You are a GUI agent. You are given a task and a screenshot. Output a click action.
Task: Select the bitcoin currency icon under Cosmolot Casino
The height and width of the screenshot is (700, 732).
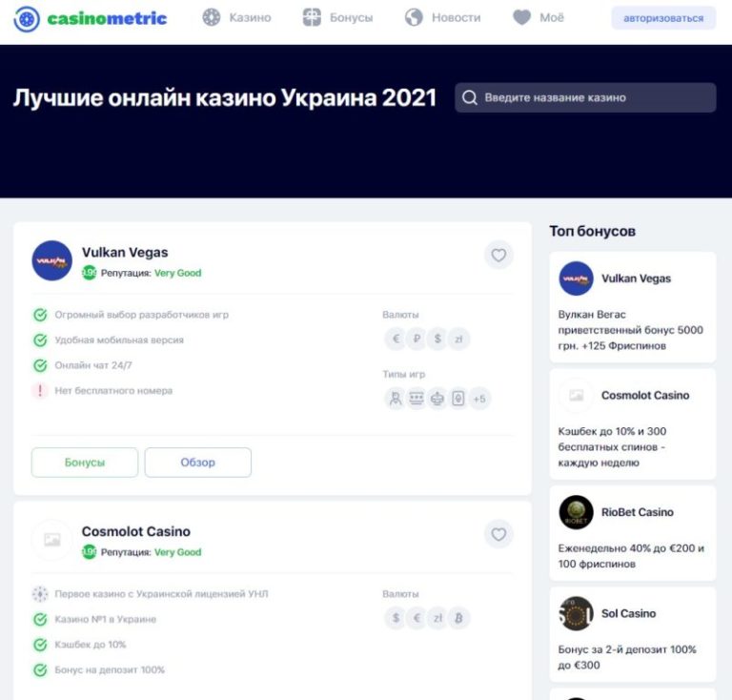(x=458, y=618)
